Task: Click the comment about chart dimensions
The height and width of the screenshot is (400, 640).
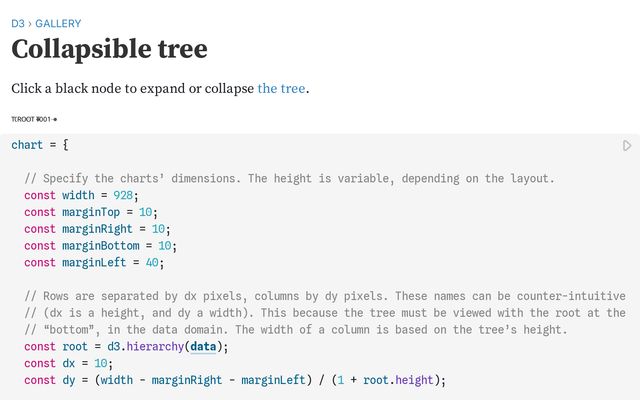Action: pyautogui.click(x=289, y=179)
